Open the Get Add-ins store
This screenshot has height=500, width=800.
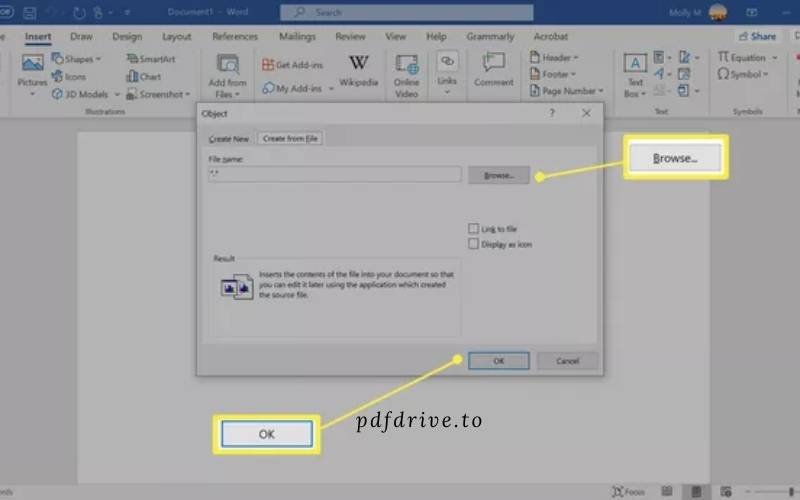click(292, 65)
